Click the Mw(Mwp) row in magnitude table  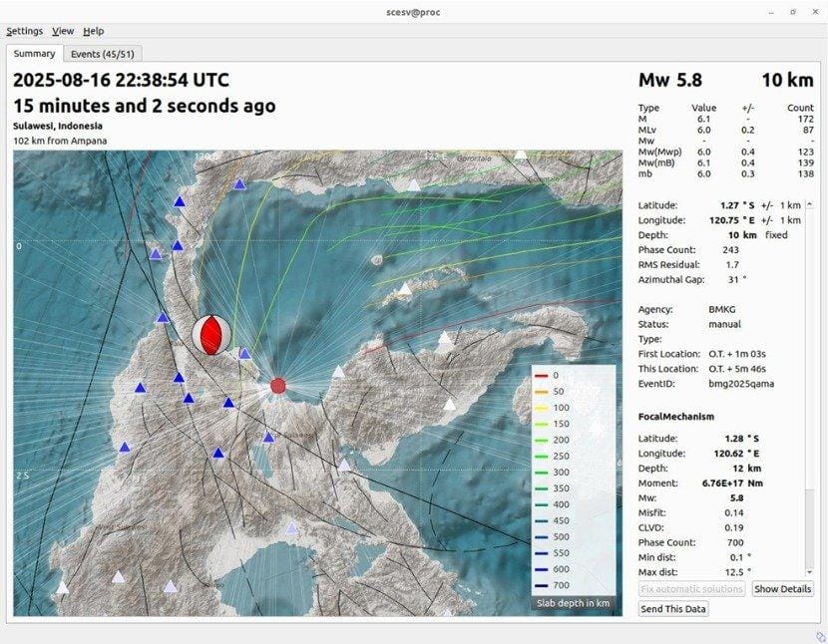pos(726,152)
